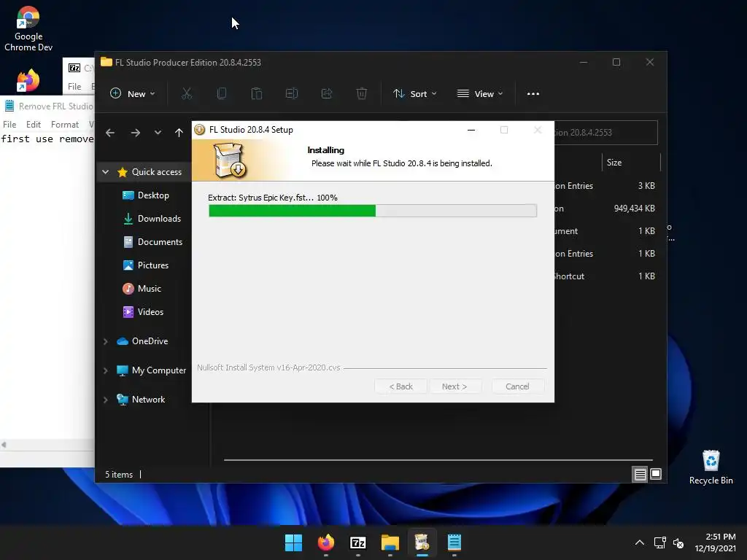This screenshot has height=560, width=747.
Task: Click the Explorer address bar path field
Action: (605, 133)
